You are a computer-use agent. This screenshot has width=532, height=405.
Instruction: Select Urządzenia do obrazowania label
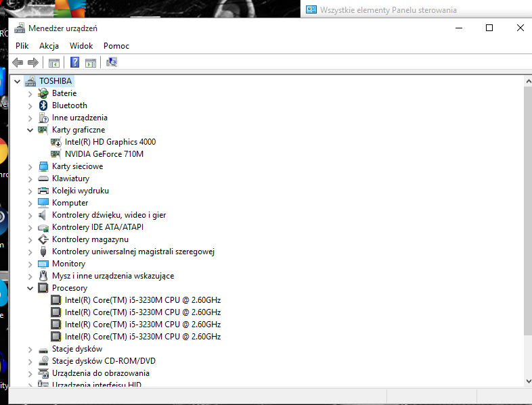click(x=101, y=373)
